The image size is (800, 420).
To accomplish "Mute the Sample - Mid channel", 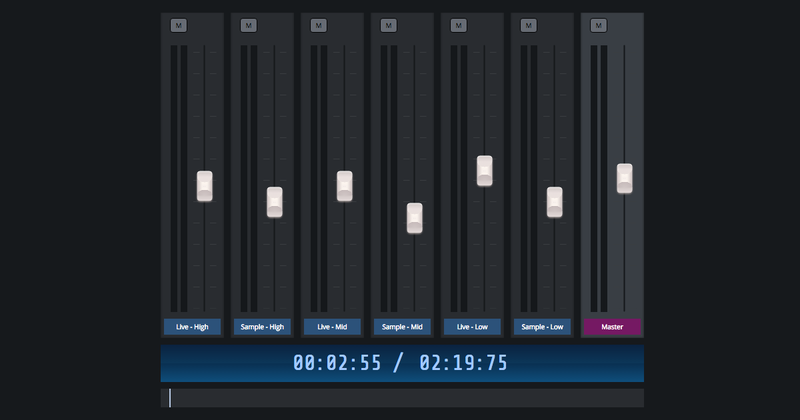I will 388,25.
